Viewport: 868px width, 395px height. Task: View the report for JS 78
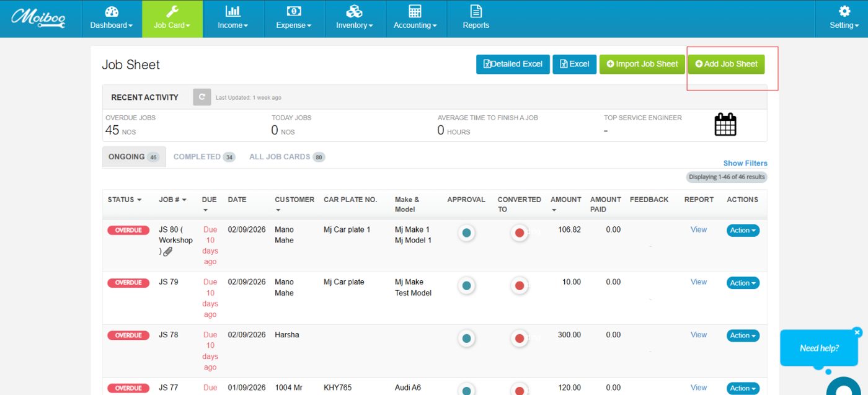click(x=699, y=335)
